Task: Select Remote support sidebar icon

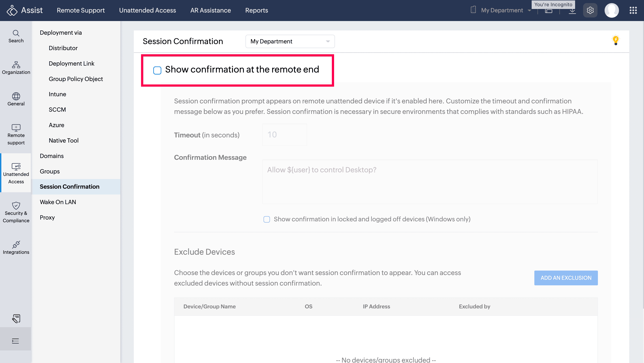Action: point(16,135)
